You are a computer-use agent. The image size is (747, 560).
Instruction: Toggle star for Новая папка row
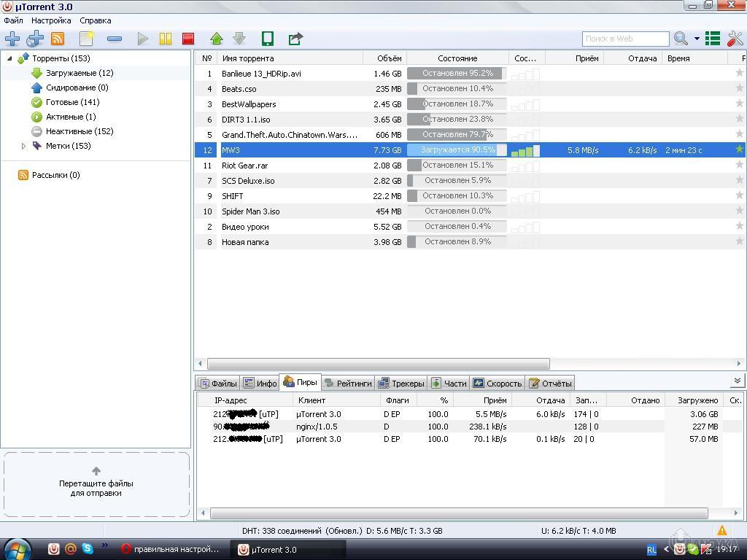pyautogui.click(x=739, y=241)
